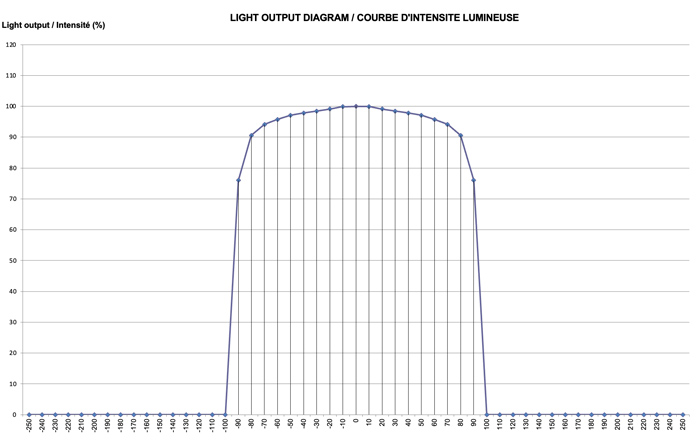Select the zero-value data point at 100
Viewport: 700px width, 444px height.
[487, 415]
